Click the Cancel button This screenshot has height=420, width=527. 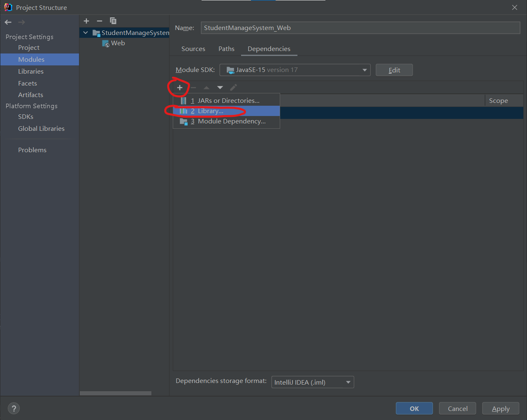pyautogui.click(x=457, y=408)
